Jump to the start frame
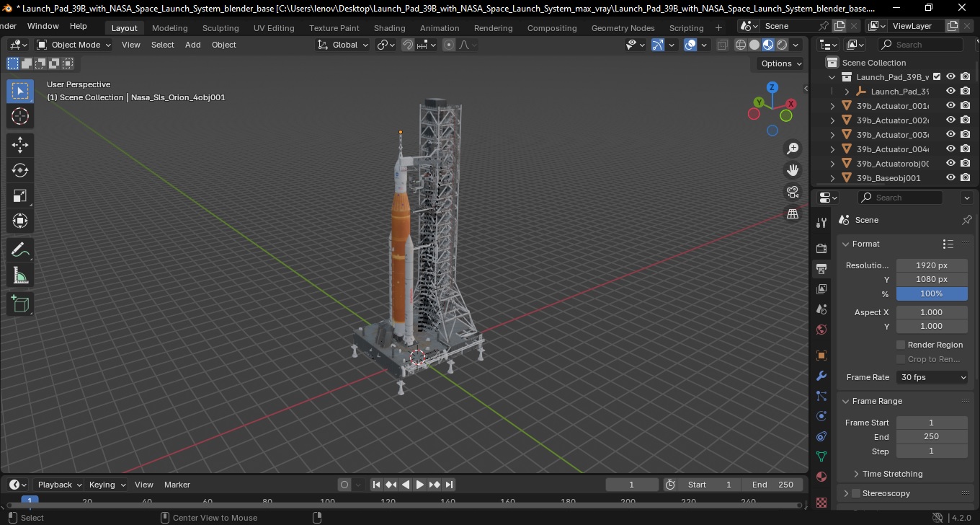The image size is (980, 525). 376,485
